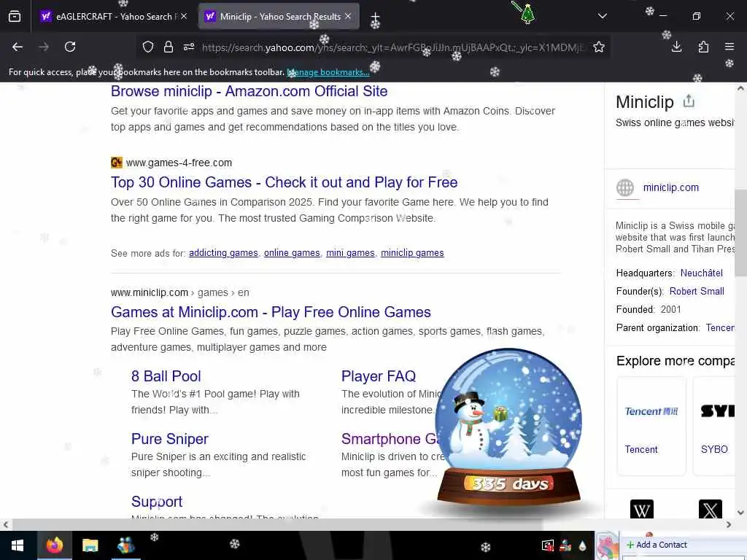Follow the mini games ad link
747x560 pixels.
click(350, 253)
